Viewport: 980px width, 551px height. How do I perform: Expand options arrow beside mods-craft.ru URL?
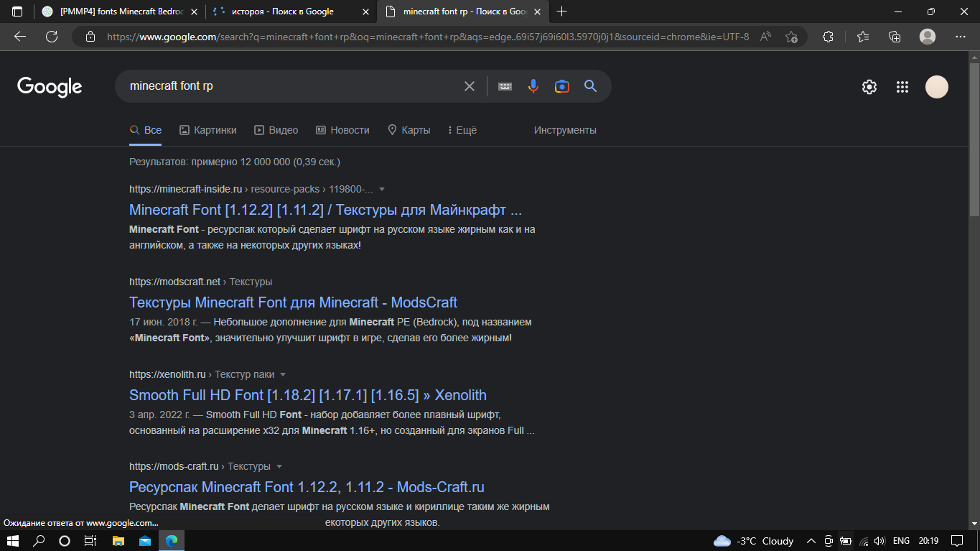click(x=279, y=467)
